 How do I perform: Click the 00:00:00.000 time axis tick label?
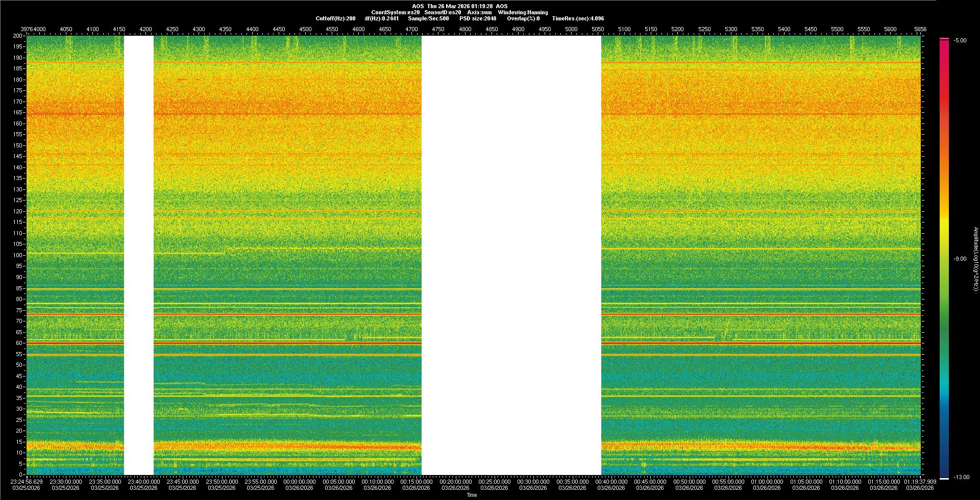click(300, 481)
